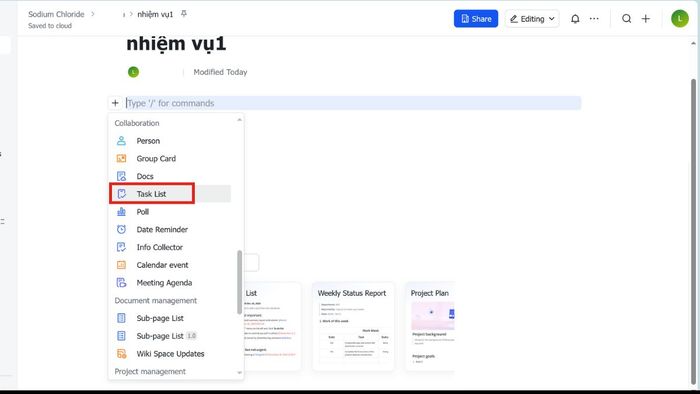700x394 pixels.
Task: Click the Info Collector icon
Action: coord(121,247)
